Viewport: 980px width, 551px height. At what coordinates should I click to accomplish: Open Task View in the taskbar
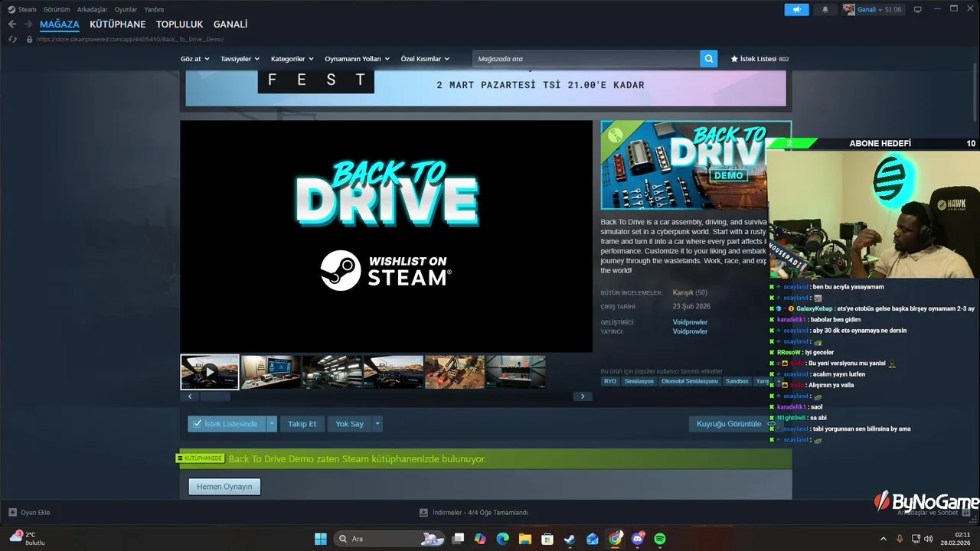458,539
